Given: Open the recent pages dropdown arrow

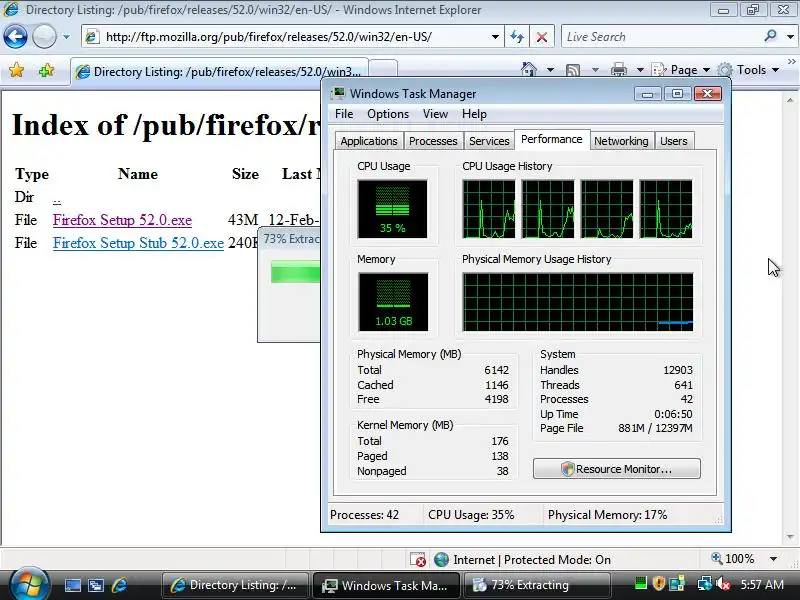Looking at the screenshot, I should [66, 37].
